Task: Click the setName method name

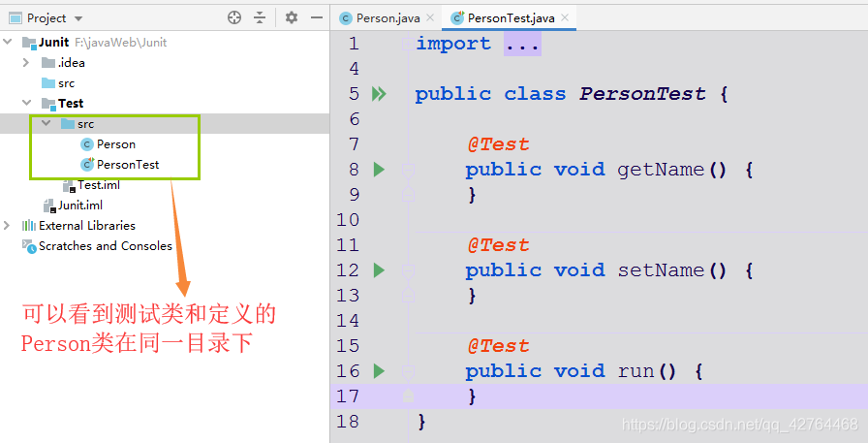Action: click(661, 270)
